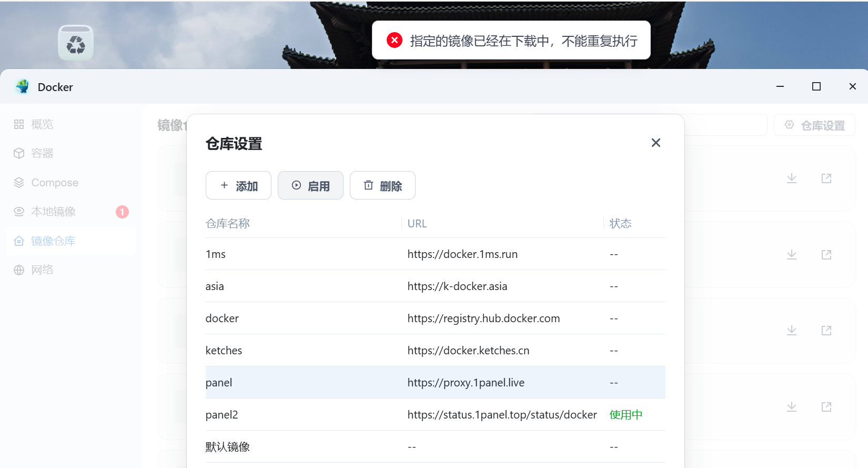Image resolution: width=868 pixels, height=468 pixels.
Task: Select the 默认镜像 registry row
Action: pos(436,447)
